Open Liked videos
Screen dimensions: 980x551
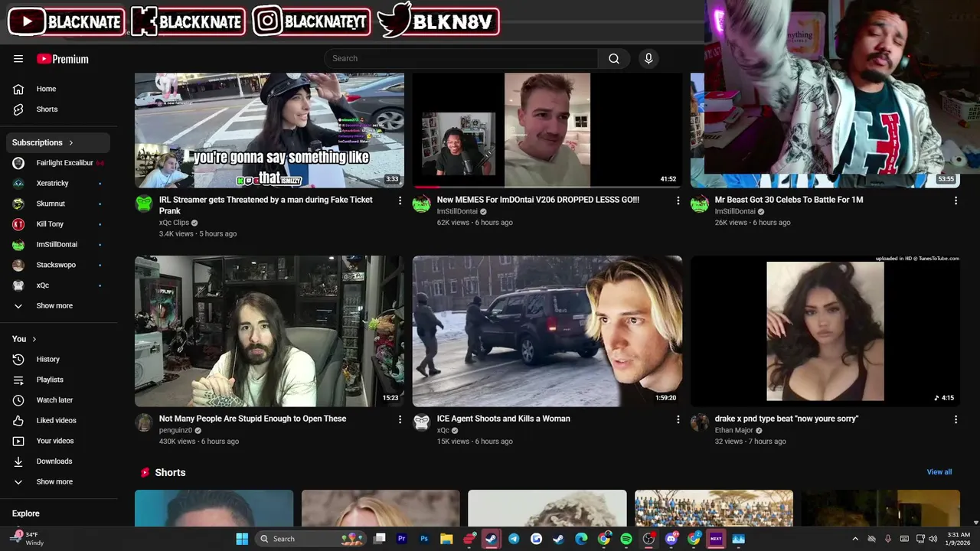point(59,420)
